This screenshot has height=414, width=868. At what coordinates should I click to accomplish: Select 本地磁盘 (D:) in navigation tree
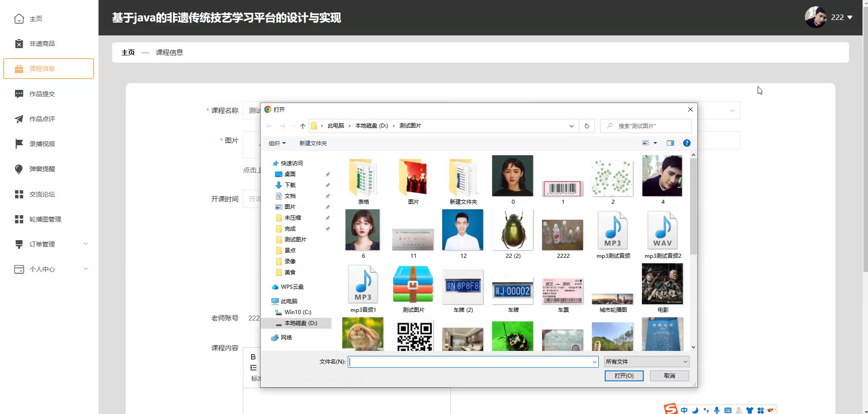pyautogui.click(x=301, y=323)
